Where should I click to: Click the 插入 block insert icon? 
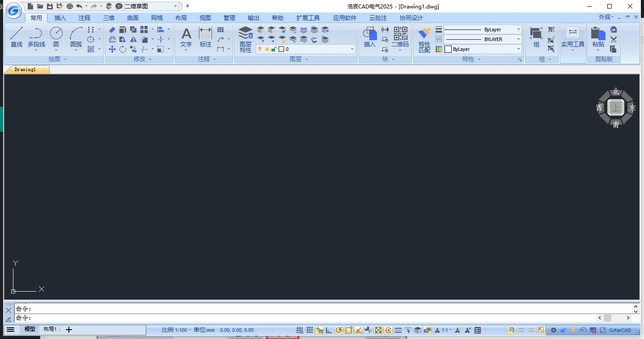click(x=370, y=37)
